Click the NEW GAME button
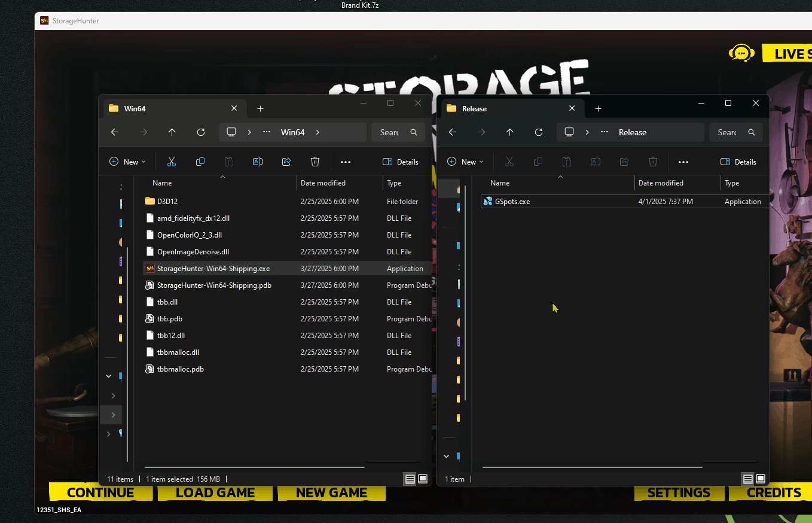This screenshot has height=523, width=812. 331,492
